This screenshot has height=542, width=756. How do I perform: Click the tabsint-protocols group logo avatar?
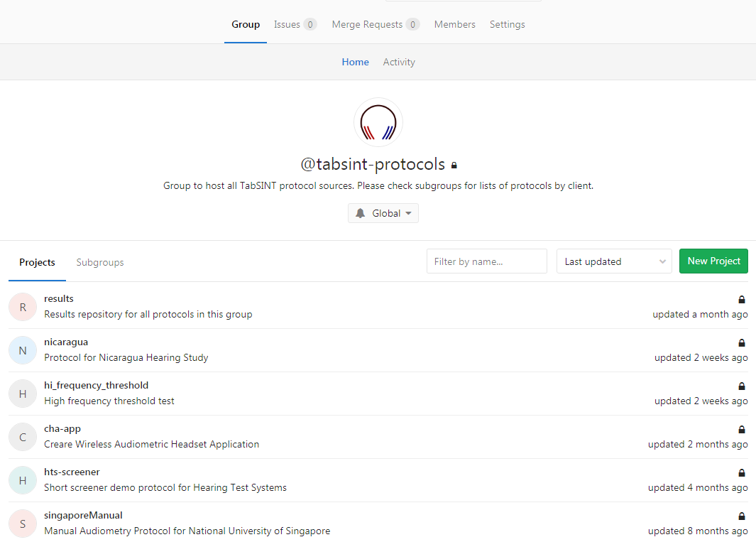[378, 122]
